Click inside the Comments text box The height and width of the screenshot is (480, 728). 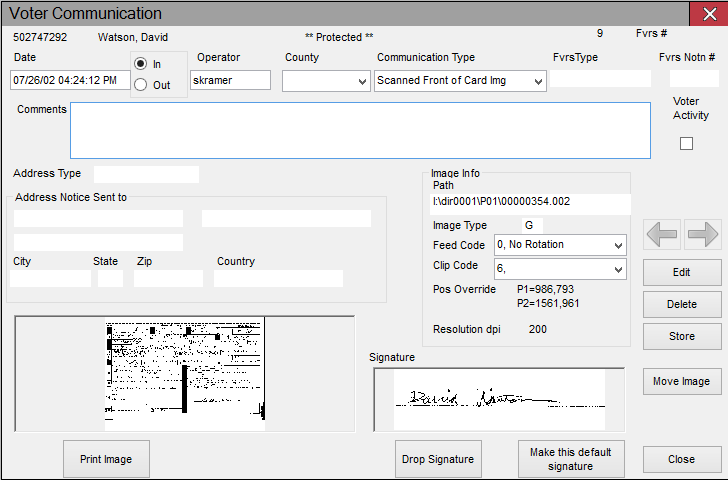360,130
